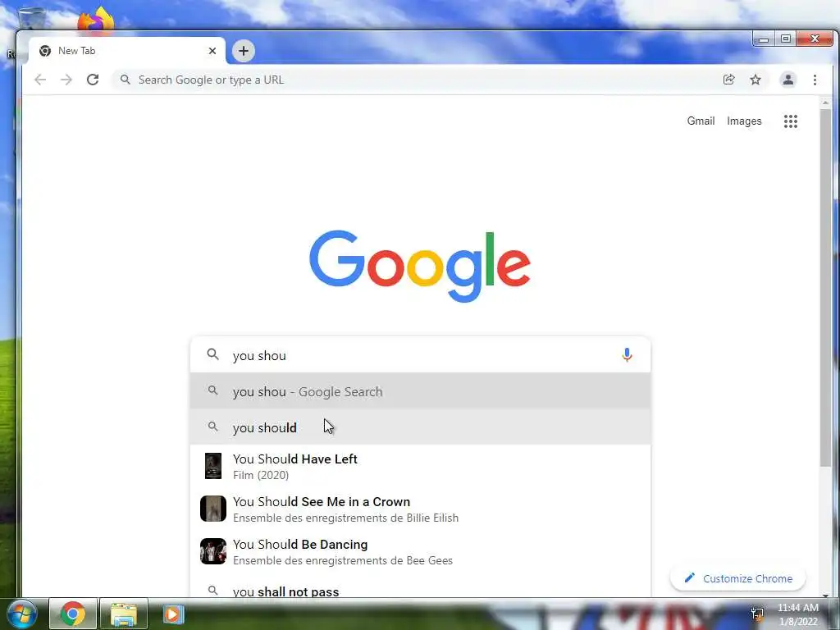Select 'You Should Have Left' suggestion
The width and height of the screenshot is (840, 630).
point(421,466)
